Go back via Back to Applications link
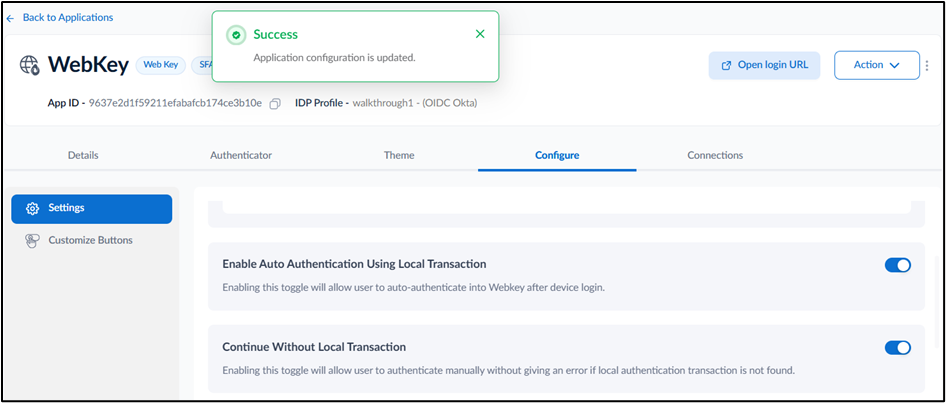Image resolution: width=946 pixels, height=403 pixels. 68,17
